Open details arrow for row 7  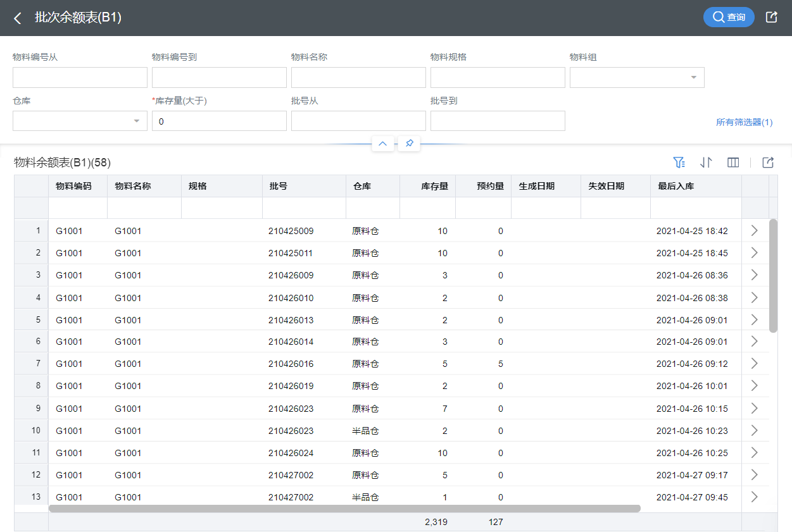(754, 364)
